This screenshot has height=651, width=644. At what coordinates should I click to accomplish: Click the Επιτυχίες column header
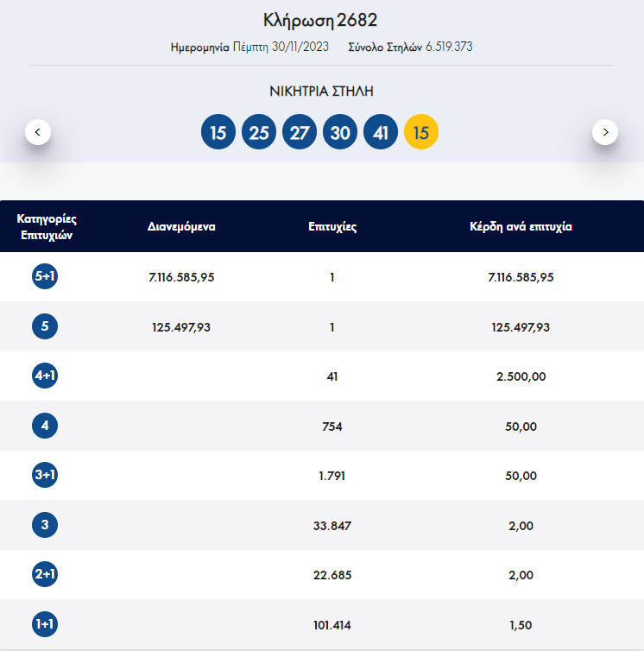tap(332, 227)
